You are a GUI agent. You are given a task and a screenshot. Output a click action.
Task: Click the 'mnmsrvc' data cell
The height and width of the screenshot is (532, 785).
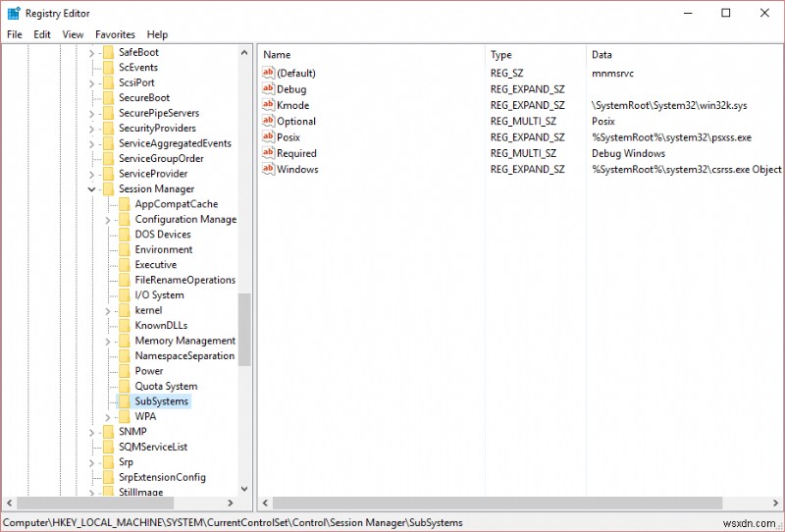pyautogui.click(x=612, y=74)
